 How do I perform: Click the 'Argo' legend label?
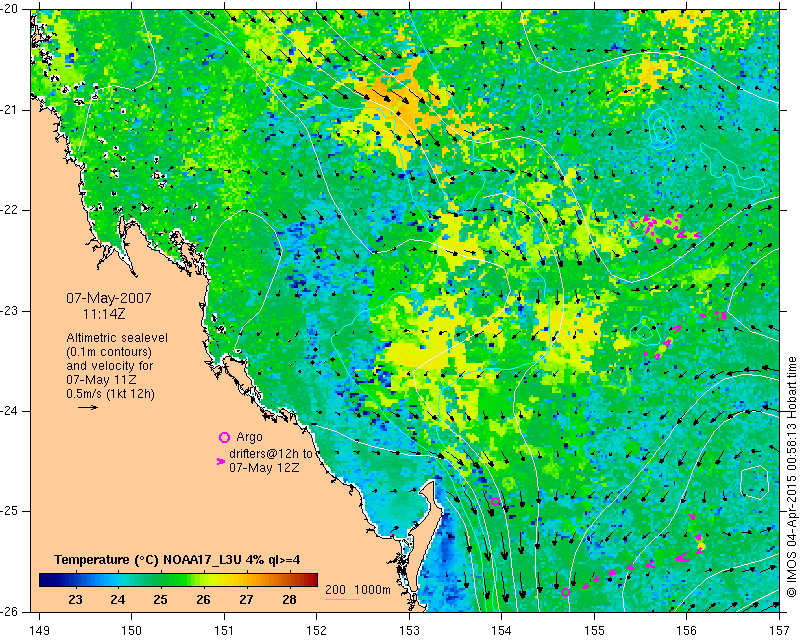249,437
